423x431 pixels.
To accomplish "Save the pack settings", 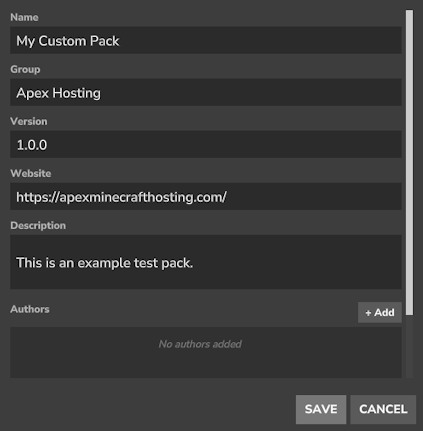I will point(321,409).
